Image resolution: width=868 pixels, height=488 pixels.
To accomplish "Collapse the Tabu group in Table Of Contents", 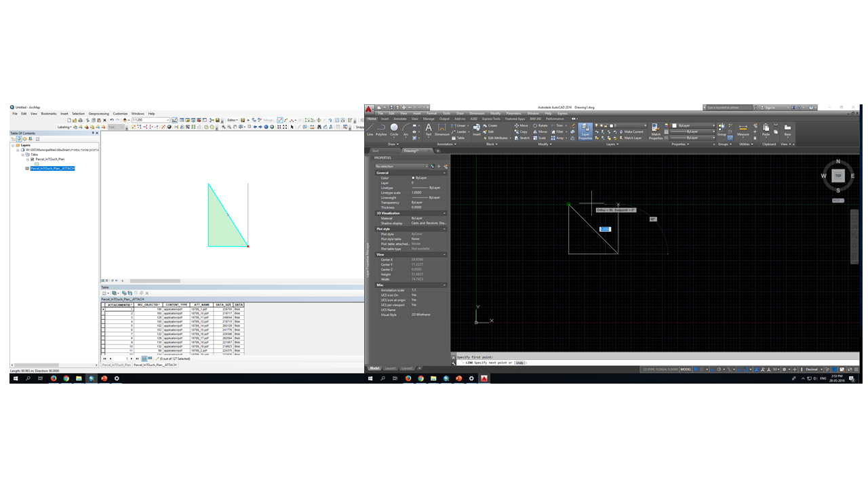I will click(23, 154).
